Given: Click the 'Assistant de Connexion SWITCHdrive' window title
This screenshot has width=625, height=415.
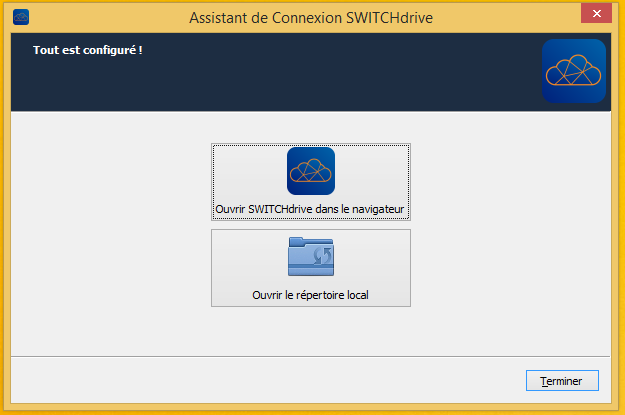Looking at the screenshot, I should pos(312,16).
